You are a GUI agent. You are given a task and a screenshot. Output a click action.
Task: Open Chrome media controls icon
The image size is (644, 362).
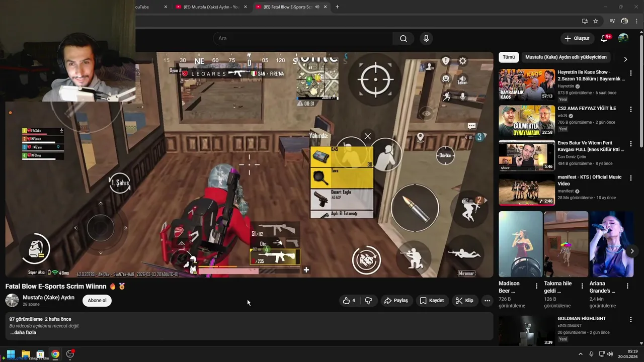point(612,21)
